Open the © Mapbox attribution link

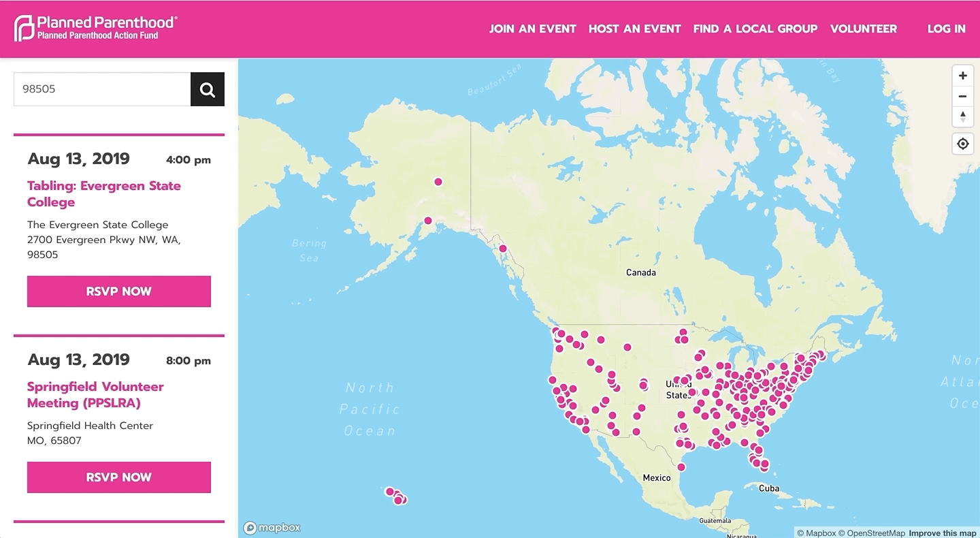pyautogui.click(x=816, y=533)
